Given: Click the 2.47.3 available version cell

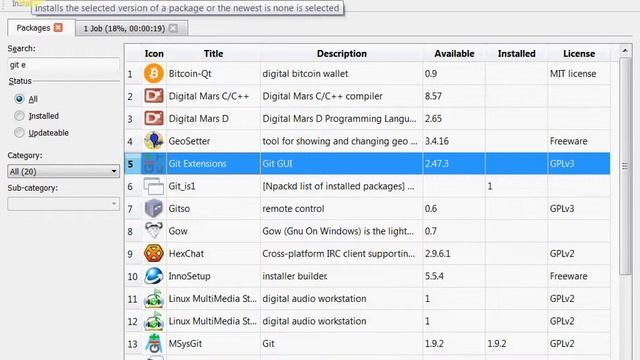Looking at the screenshot, I should click(x=454, y=163).
